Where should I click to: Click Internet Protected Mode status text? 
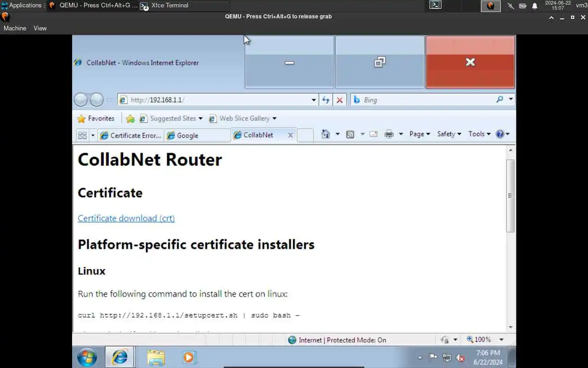(x=342, y=340)
